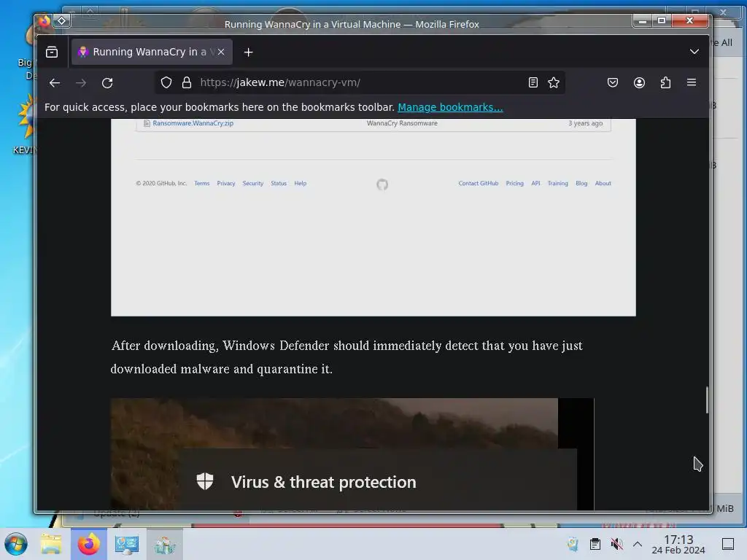Click the GitHub Privacy footer link
The height and width of the screenshot is (560, 747).
coord(226,183)
